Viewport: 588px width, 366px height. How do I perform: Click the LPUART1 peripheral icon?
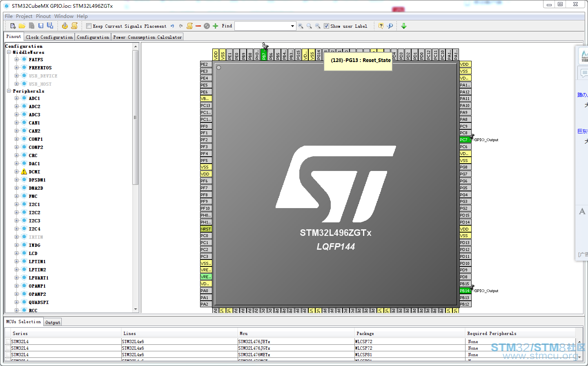click(x=24, y=278)
